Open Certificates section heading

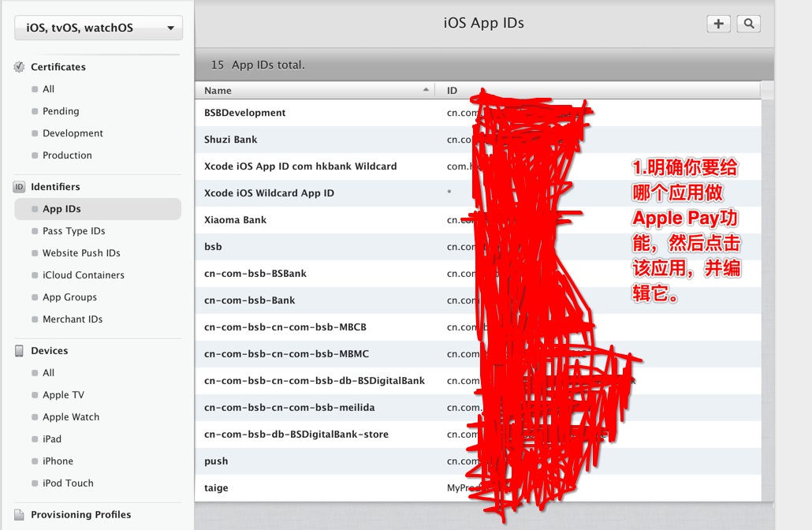point(58,67)
